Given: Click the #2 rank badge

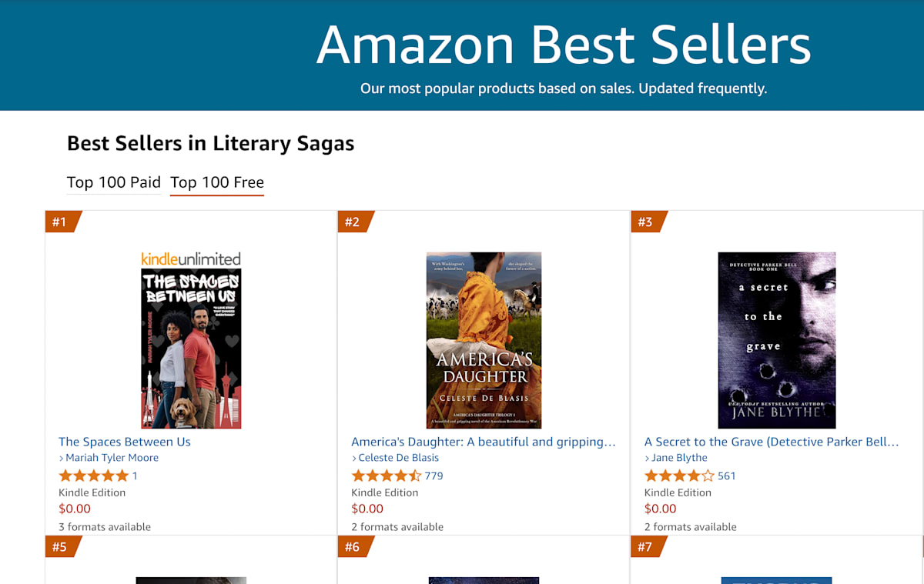Looking at the screenshot, I should 353,222.
